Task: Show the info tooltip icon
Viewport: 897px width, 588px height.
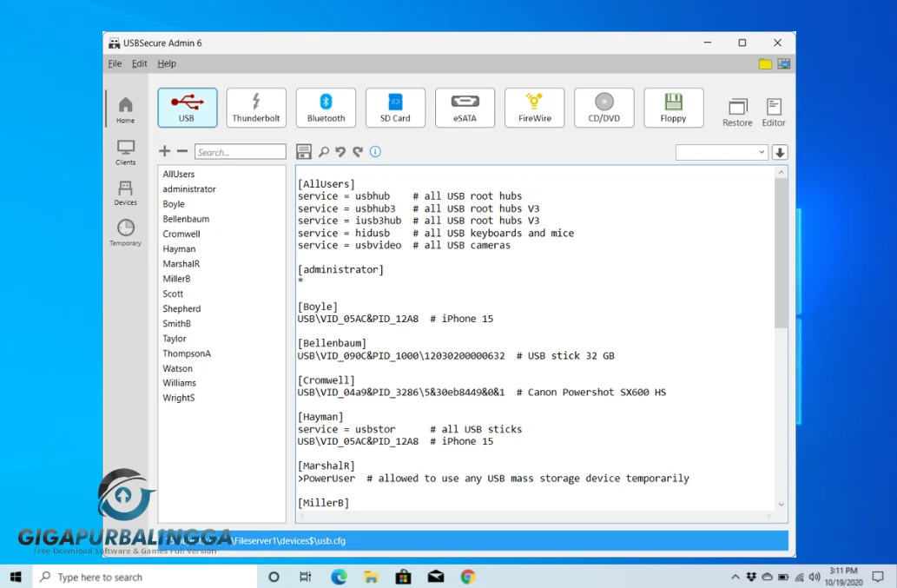Action: tap(373, 151)
